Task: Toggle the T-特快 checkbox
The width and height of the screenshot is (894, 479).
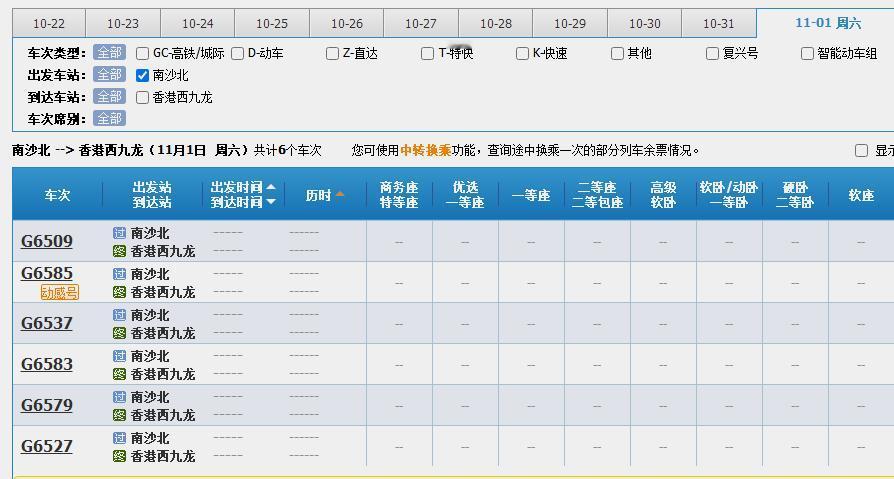Action: [x=427, y=54]
